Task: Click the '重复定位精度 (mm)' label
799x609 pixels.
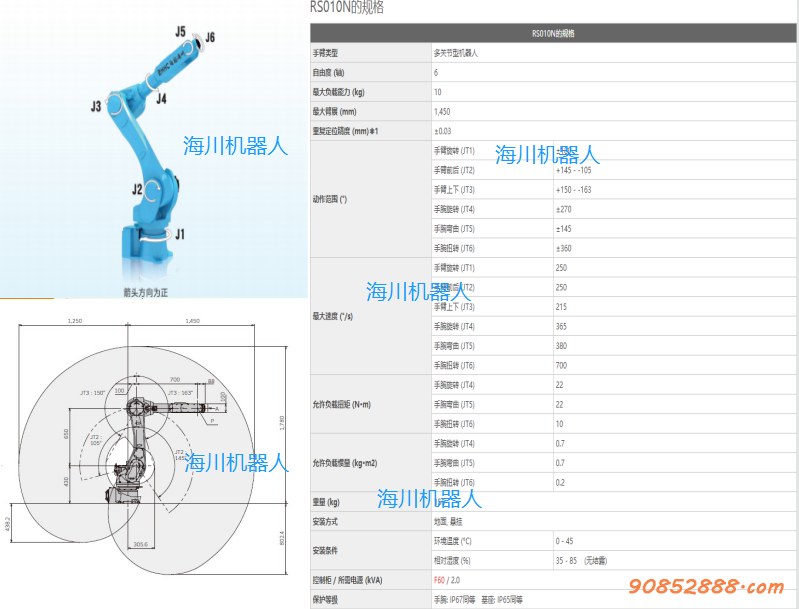Action: (345, 131)
